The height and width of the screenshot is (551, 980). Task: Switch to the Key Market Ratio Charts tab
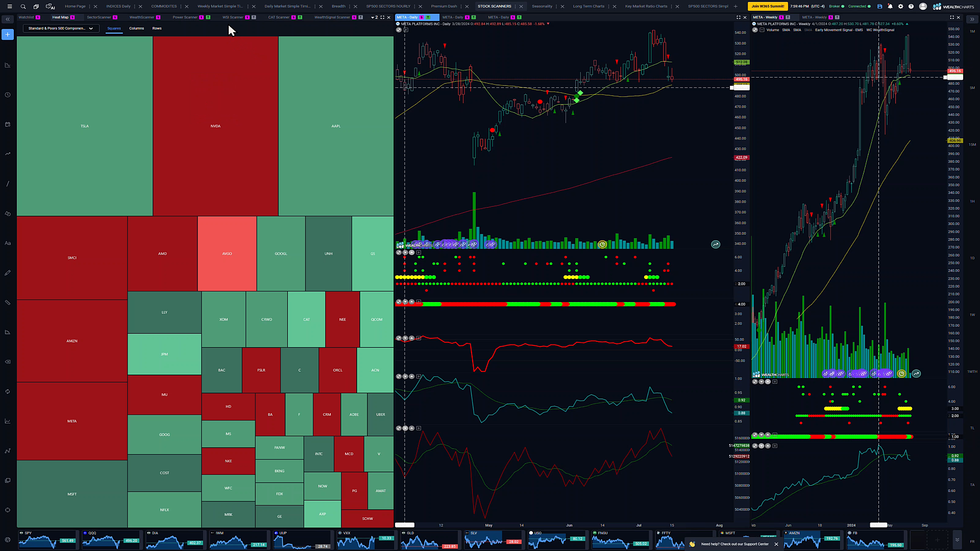pyautogui.click(x=646, y=7)
